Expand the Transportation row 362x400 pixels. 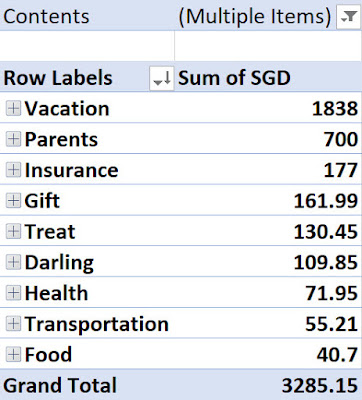[13, 324]
